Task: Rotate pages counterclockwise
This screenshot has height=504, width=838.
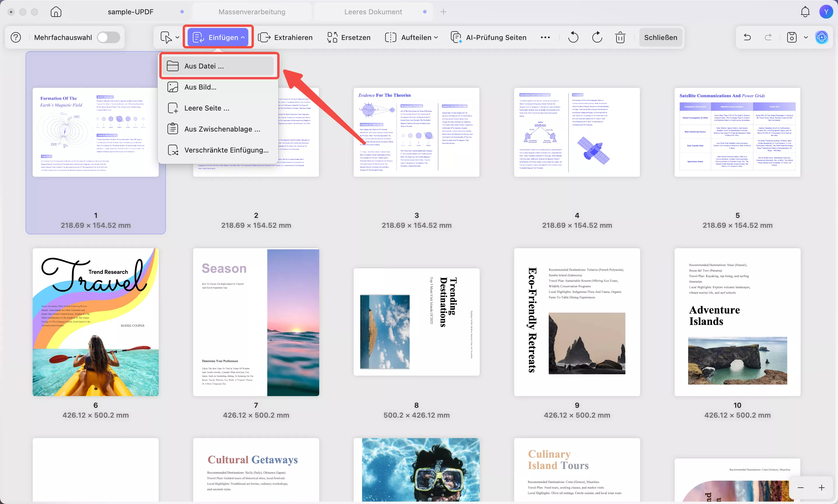Action: pos(573,37)
